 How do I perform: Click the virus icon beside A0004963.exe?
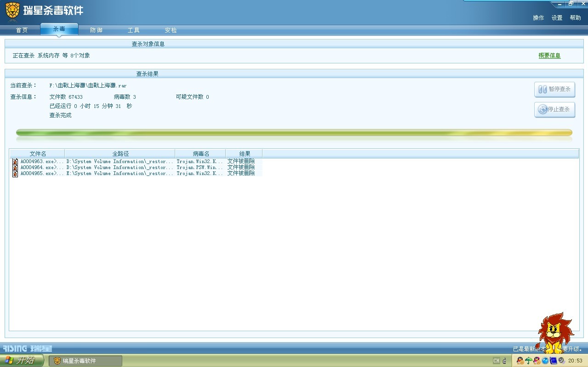tap(15, 162)
